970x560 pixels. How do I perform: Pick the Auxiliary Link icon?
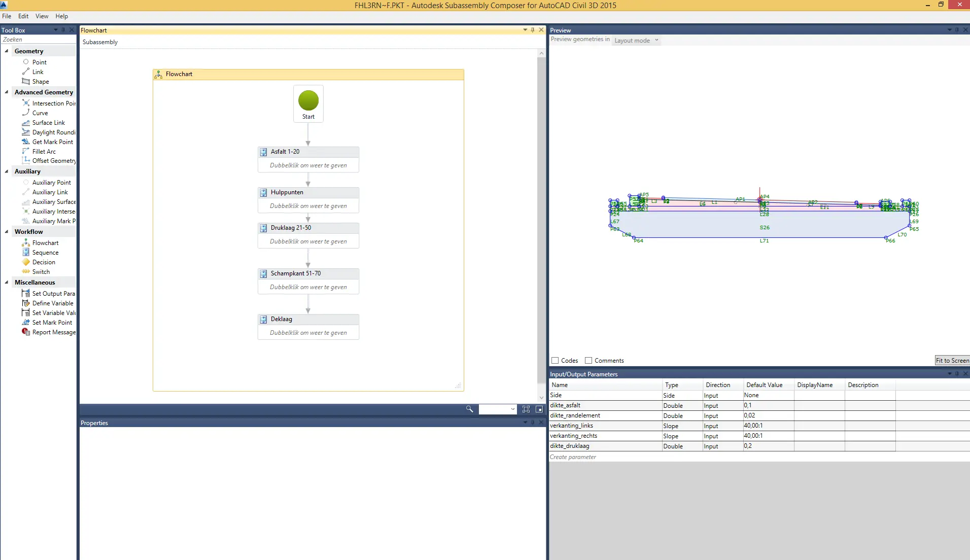[26, 192]
